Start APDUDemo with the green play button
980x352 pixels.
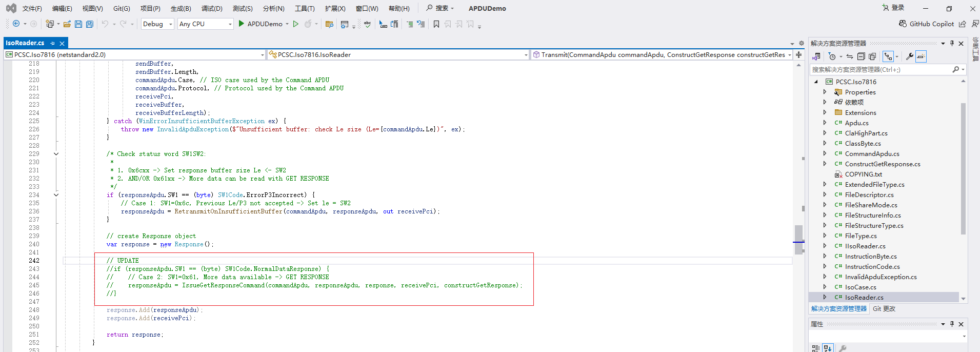coord(241,24)
